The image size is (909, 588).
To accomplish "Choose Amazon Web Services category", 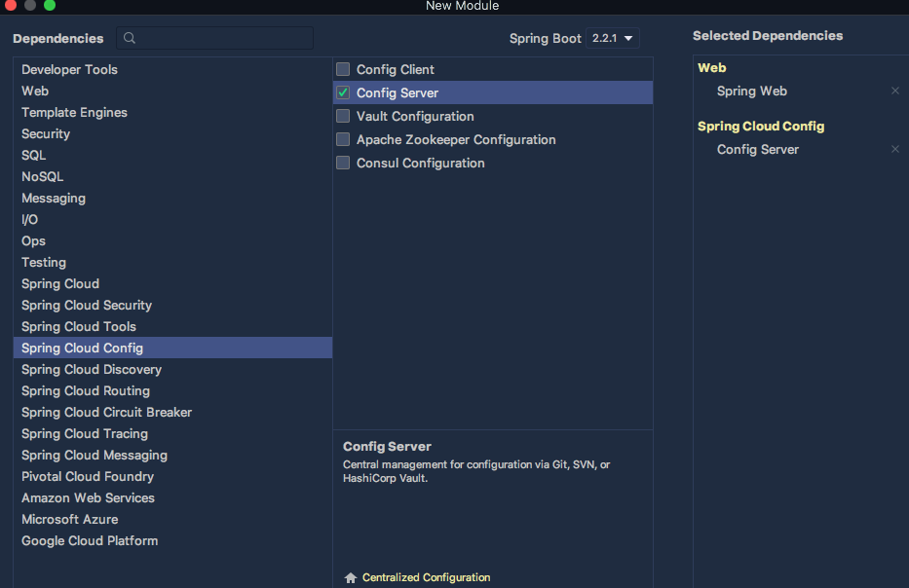I will [x=172, y=498].
